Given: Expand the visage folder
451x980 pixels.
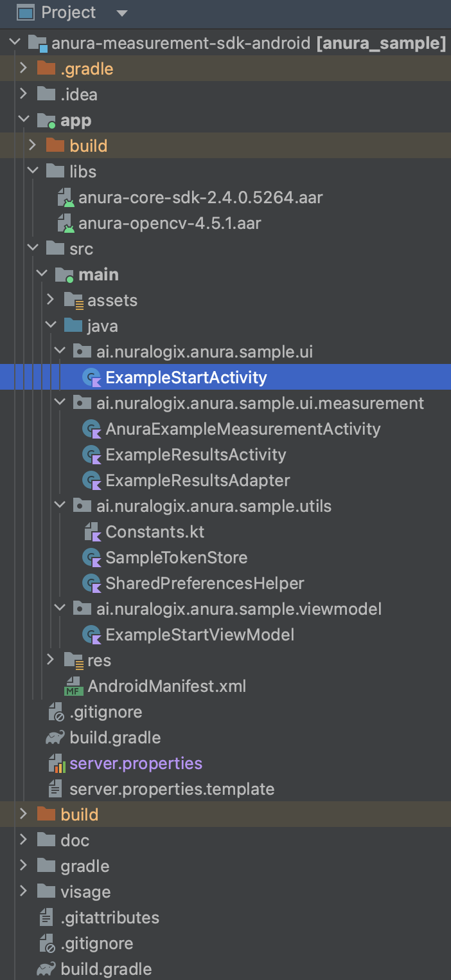Looking at the screenshot, I should (x=23, y=892).
